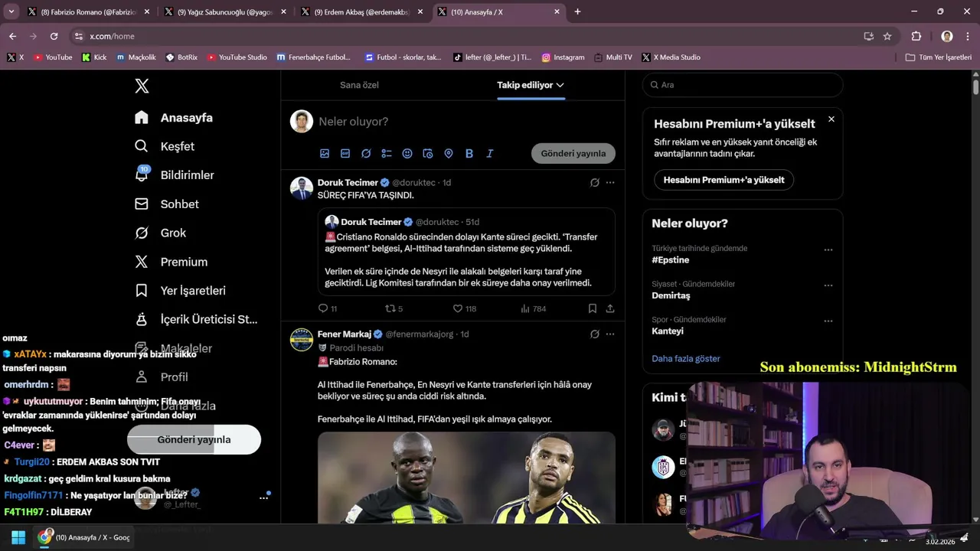This screenshot has width=980, height=551.
Task: Open Kante and En Nesyri photo
Action: 466,478
